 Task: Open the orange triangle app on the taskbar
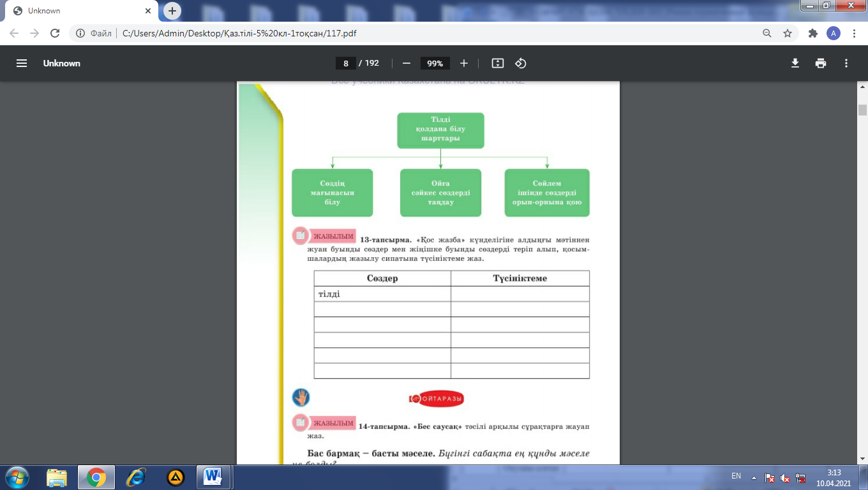coord(176,477)
